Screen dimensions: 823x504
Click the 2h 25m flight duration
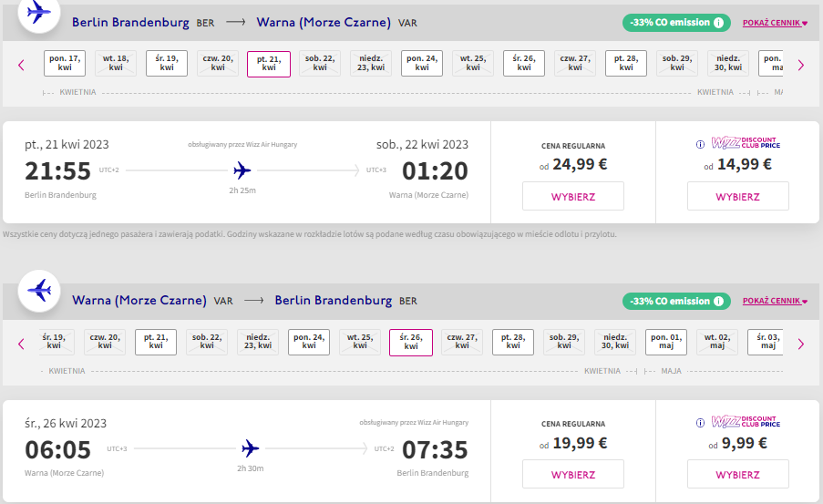(242, 190)
